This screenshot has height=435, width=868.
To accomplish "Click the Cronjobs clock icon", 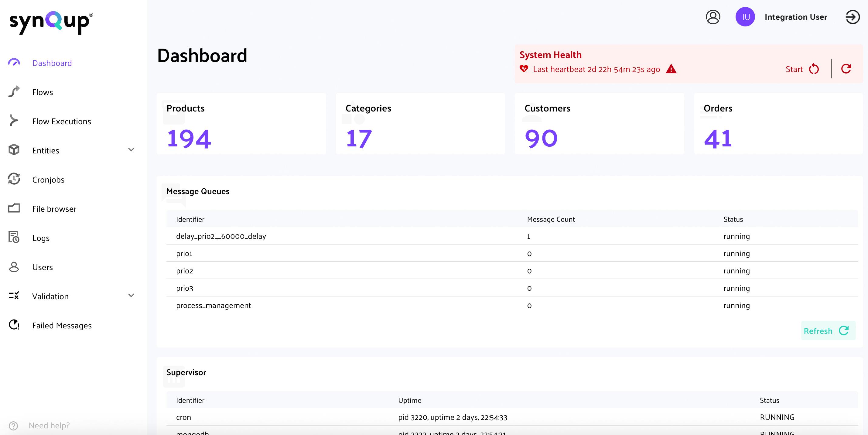I will [x=14, y=179].
